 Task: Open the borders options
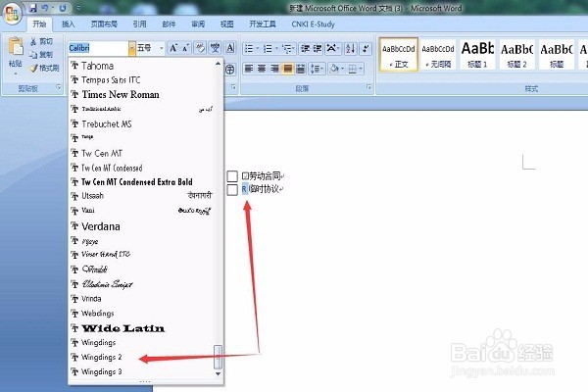coord(355,69)
